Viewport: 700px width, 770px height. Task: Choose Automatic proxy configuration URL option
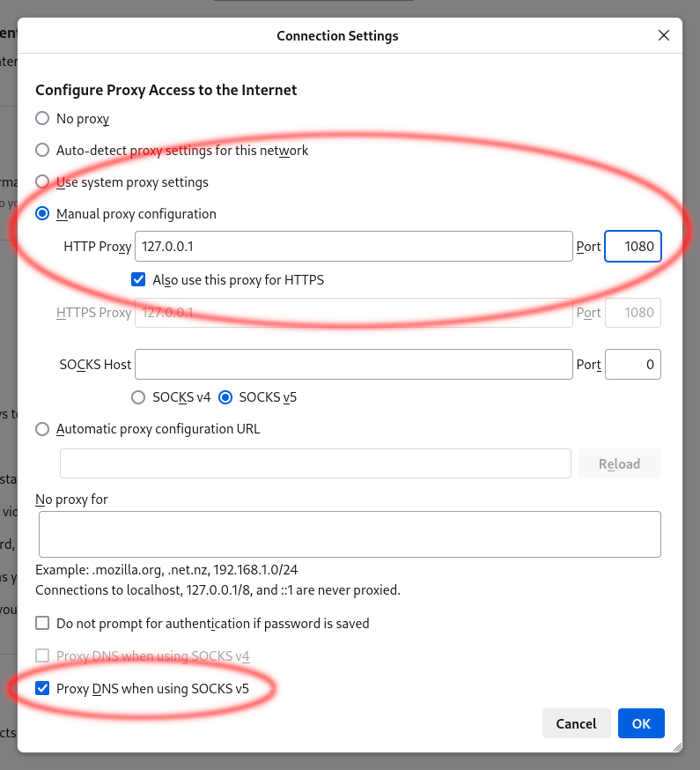42,429
